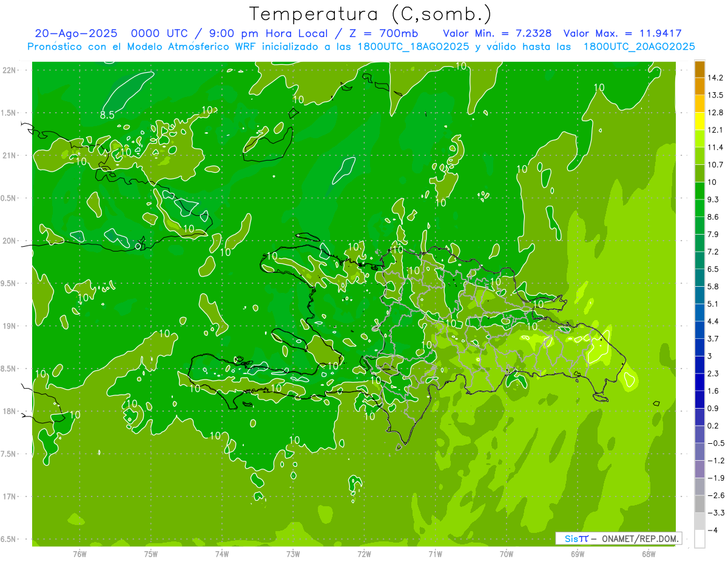Click the "12.8" legend value
728x562 pixels.
click(715, 113)
